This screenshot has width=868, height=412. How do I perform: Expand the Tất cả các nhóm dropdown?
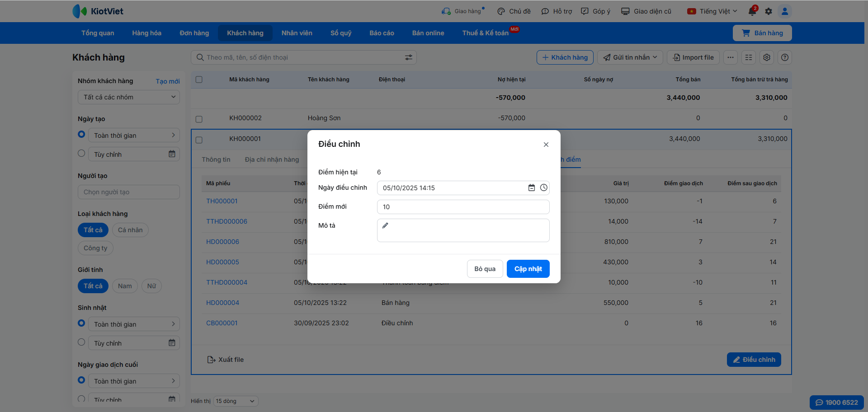tap(128, 97)
